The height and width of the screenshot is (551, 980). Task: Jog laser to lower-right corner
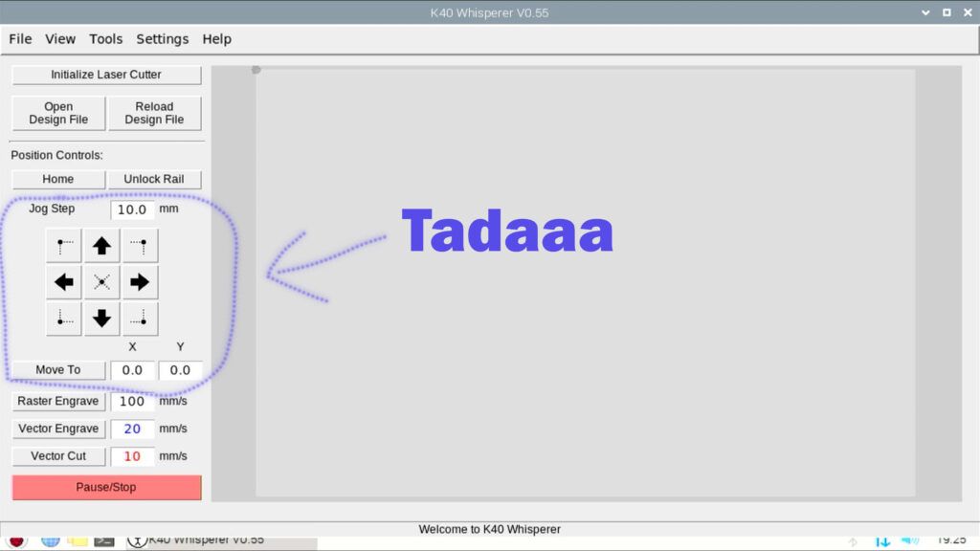[140, 319]
